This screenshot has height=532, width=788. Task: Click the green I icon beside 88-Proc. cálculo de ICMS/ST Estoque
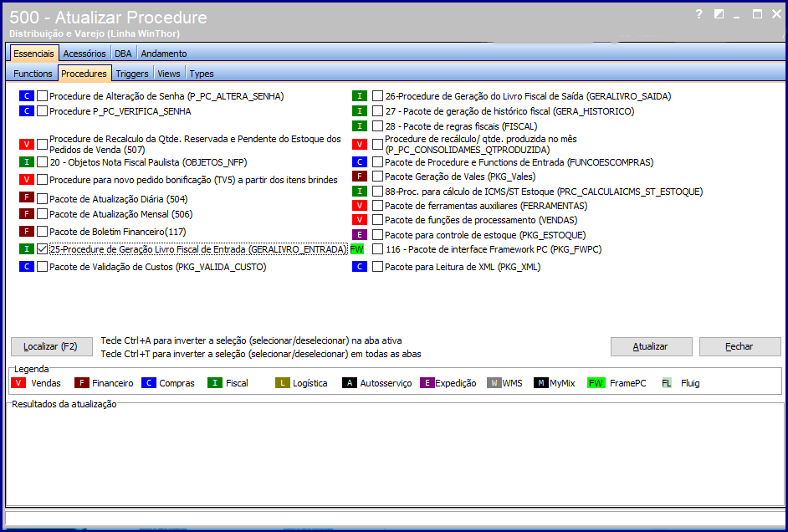[360, 191]
